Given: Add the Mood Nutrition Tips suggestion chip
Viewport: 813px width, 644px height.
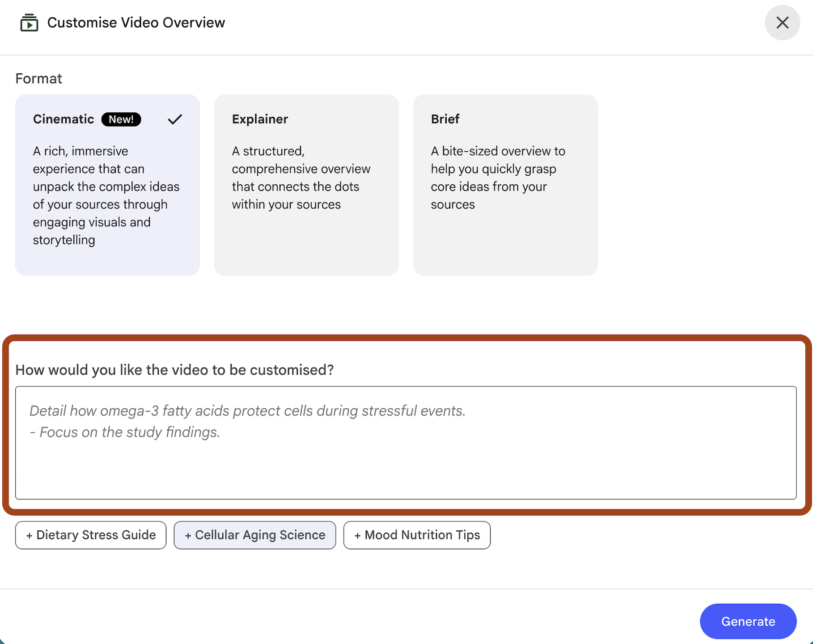Looking at the screenshot, I should pos(417,535).
